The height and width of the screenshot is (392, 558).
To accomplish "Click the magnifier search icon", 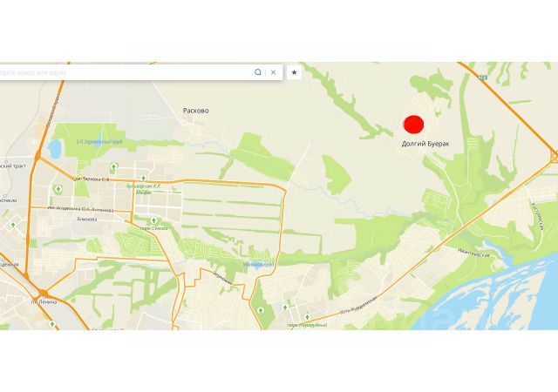I will pos(258,72).
